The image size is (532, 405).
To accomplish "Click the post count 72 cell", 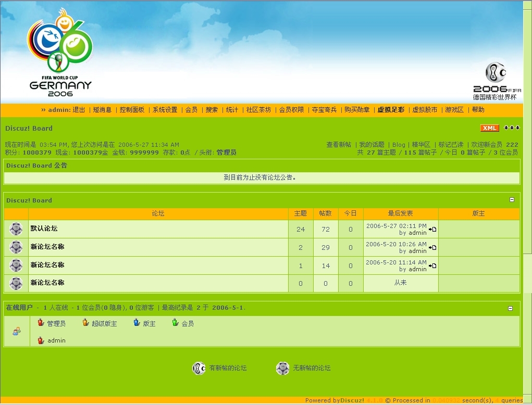I will [326, 230].
